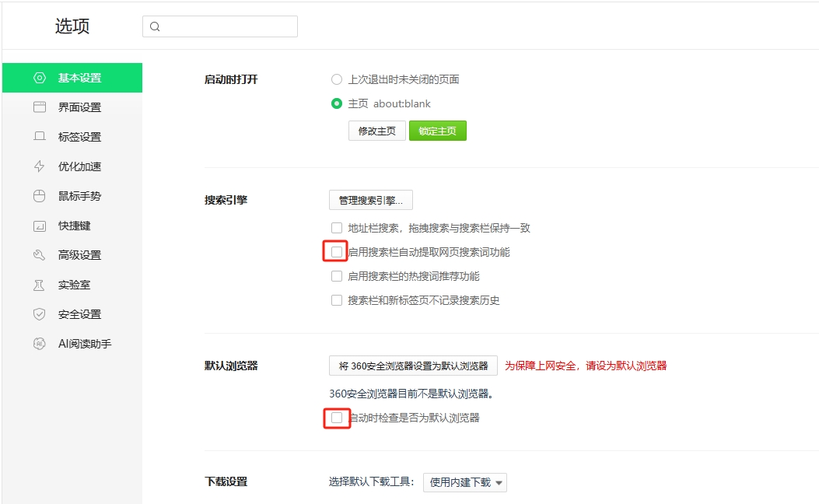Select the 主页 about:blank radio option
This screenshot has height=504, width=819.
click(x=337, y=103)
